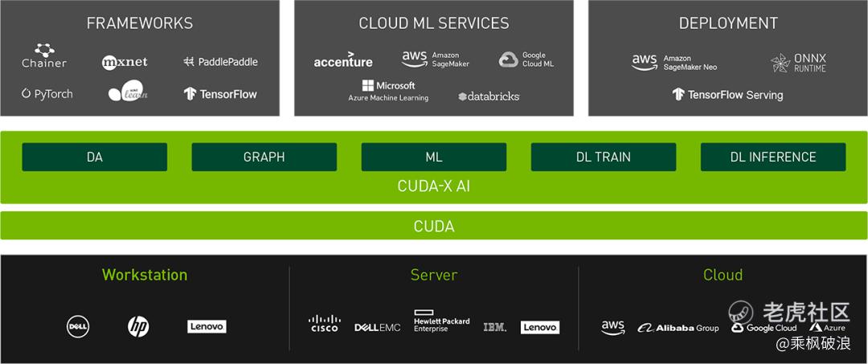The width and height of the screenshot is (868, 364).
Task: Select the TensorFlow logo in Frameworks
Action: tap(220, 93)
